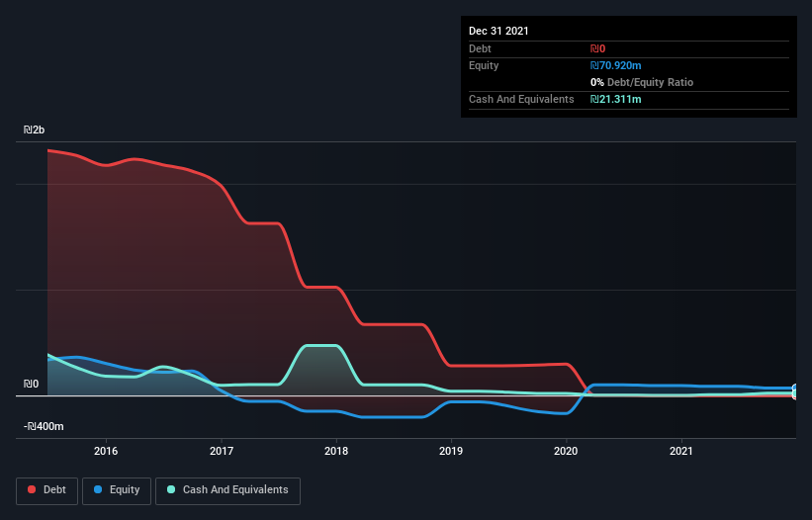Click the 2019 x-axis label
This screenshot has height=520, width=812.
pyautogui.click(x=451, y=451)
